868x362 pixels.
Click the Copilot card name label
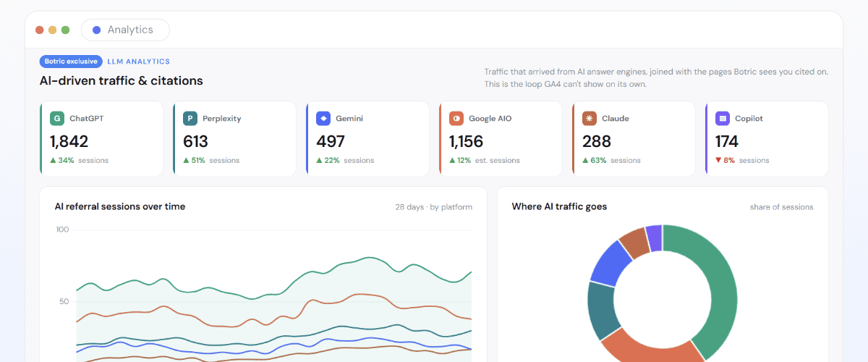(x=749, y=119)
